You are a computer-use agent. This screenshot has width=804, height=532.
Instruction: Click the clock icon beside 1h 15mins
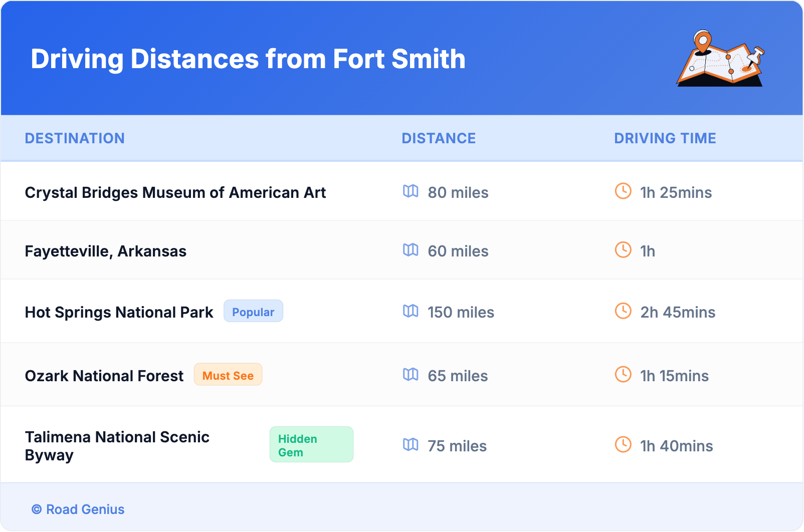click(x=623, y=375)
